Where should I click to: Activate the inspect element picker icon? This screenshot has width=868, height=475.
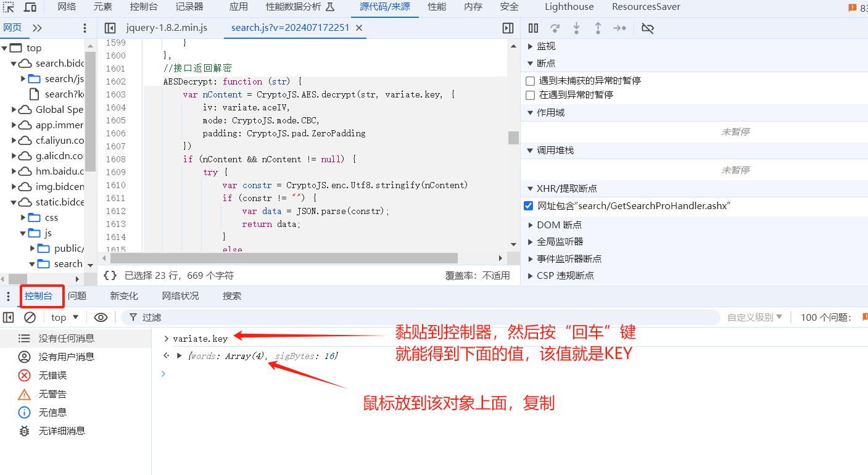(9, 7)
